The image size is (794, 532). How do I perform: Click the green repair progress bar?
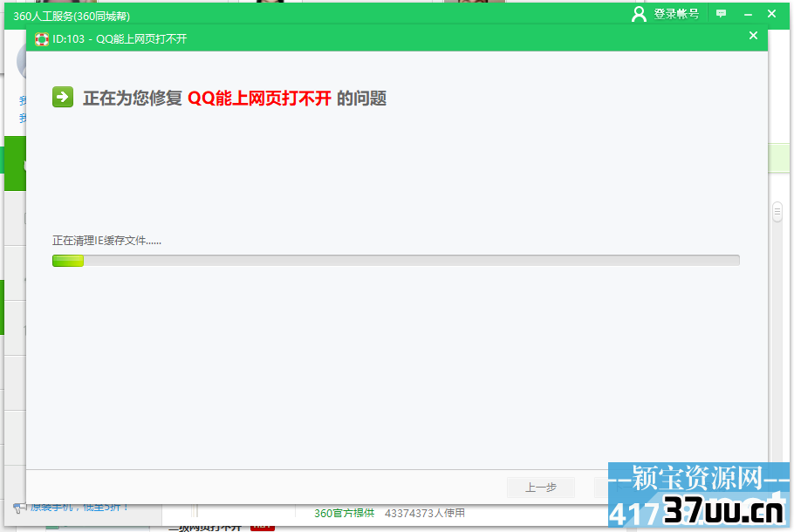click(395, 260)
